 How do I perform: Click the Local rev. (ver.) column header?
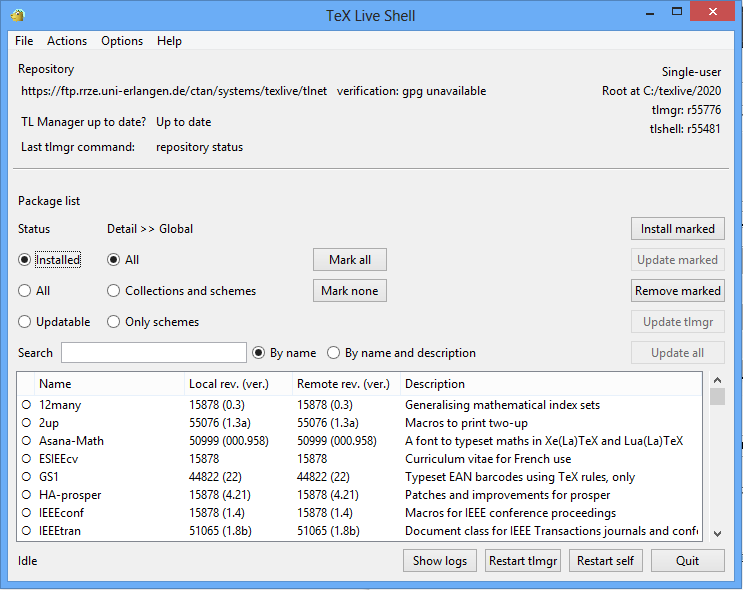[238, 384]
